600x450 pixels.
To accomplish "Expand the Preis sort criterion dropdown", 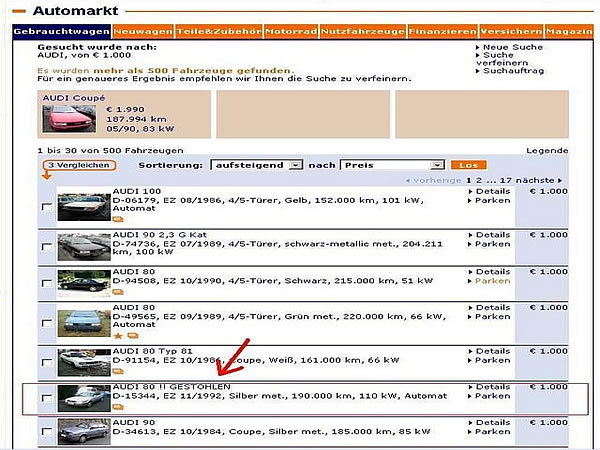I will 392,164.
